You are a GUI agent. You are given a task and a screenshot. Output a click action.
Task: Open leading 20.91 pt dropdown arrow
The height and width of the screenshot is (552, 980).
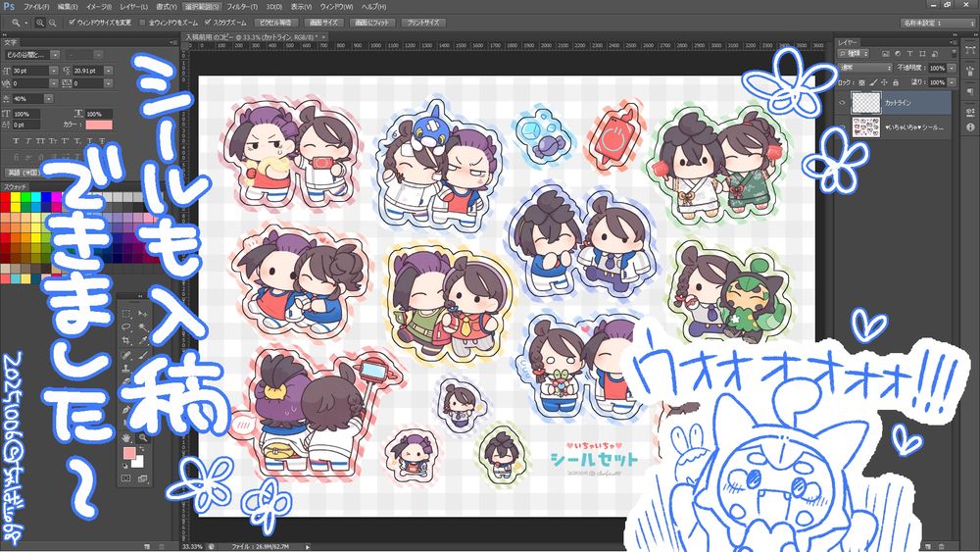108,71
